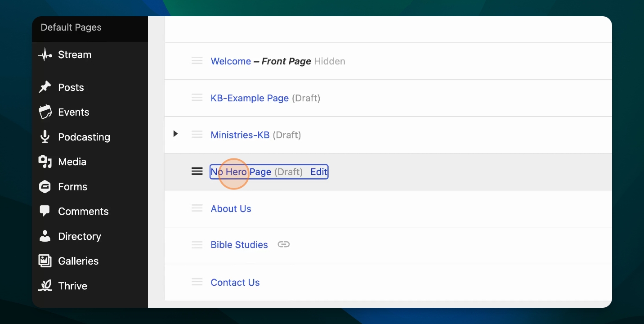Click the Forms hexagon icon
Image resolution: width=644 pixels, height=324 pixels.
(x=45, y=187)
